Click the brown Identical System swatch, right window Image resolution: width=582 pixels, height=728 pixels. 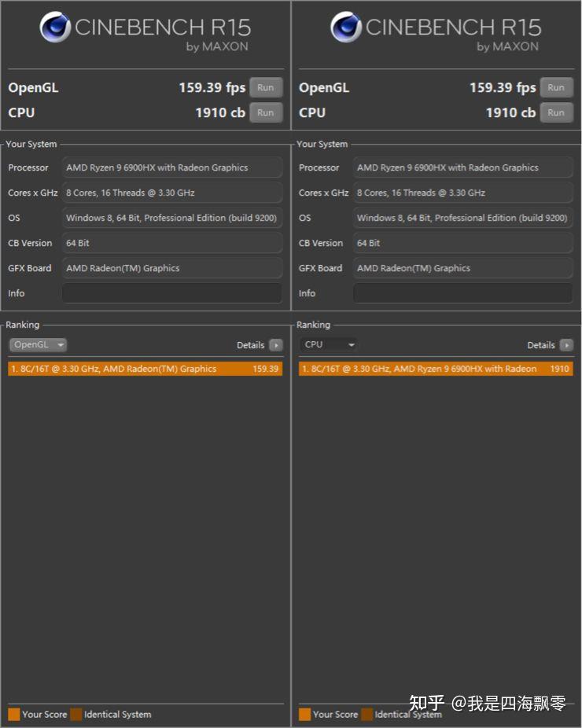point(367,715)
